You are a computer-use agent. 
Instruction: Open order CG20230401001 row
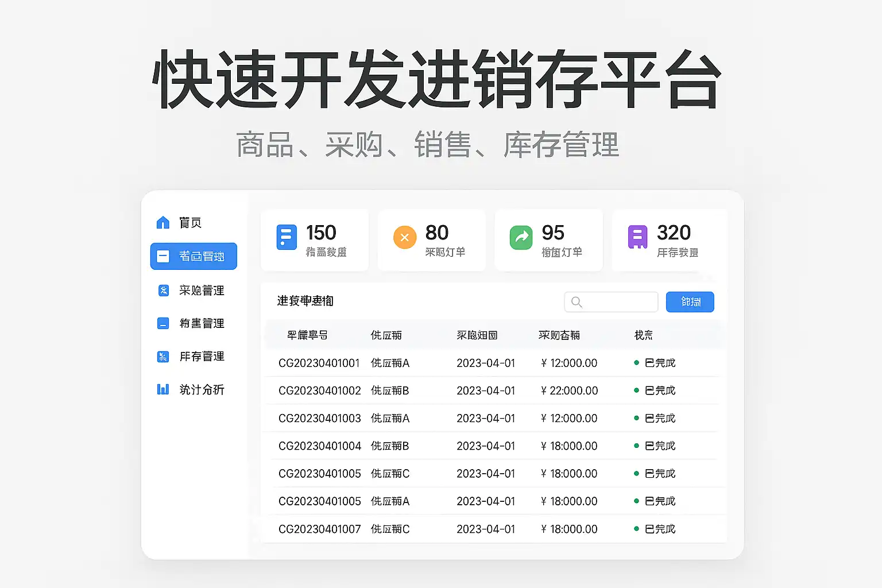(x=493, y=363)
